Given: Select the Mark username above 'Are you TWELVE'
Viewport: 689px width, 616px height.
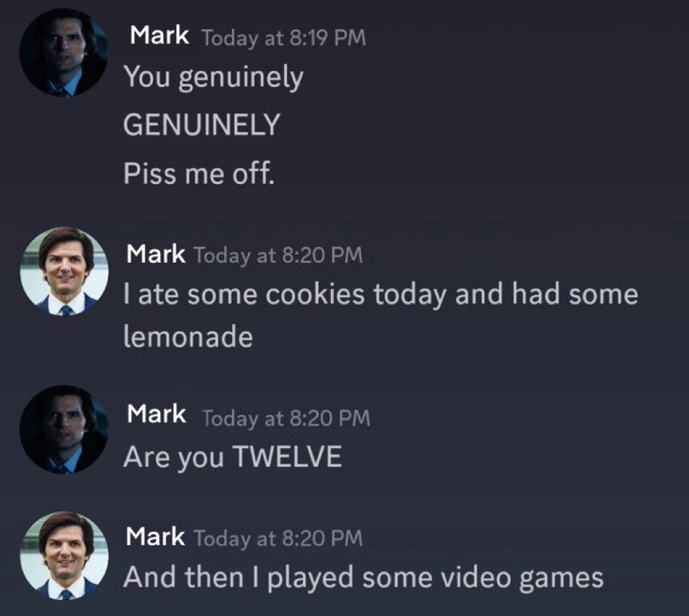Looking at the screenshot, I should point(157,414).
